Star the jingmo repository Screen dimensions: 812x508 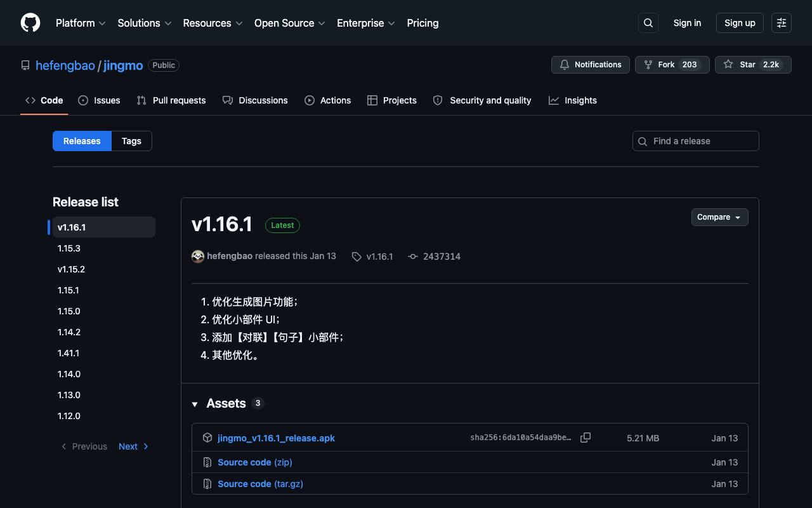[x=753, y=65]
